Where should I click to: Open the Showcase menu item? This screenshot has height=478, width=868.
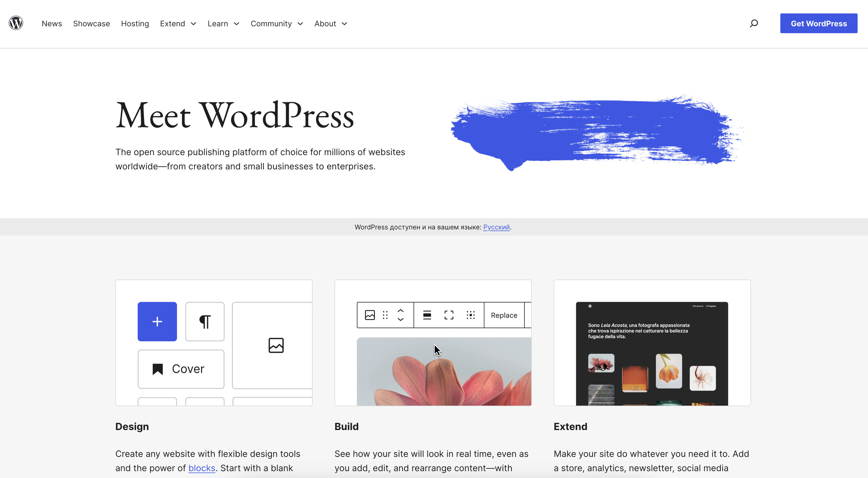91,24
